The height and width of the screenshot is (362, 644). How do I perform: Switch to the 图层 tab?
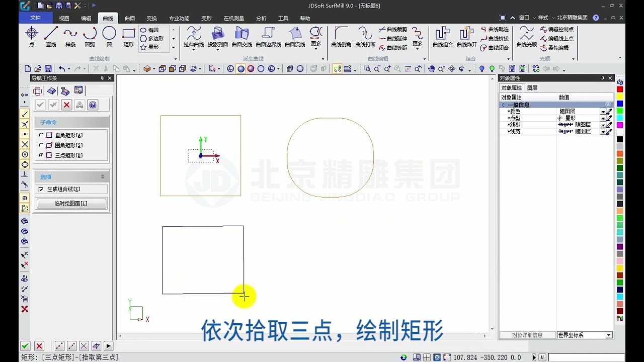click(532, 88)
